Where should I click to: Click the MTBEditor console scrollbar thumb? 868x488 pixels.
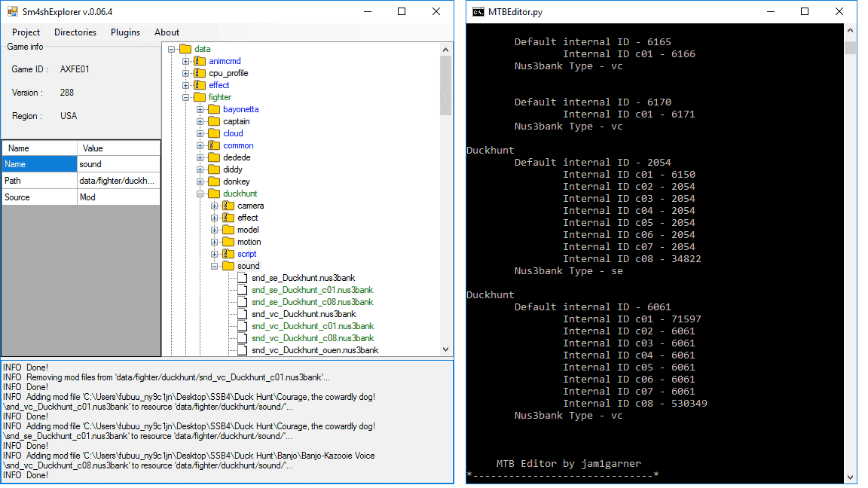pos(851,47)
